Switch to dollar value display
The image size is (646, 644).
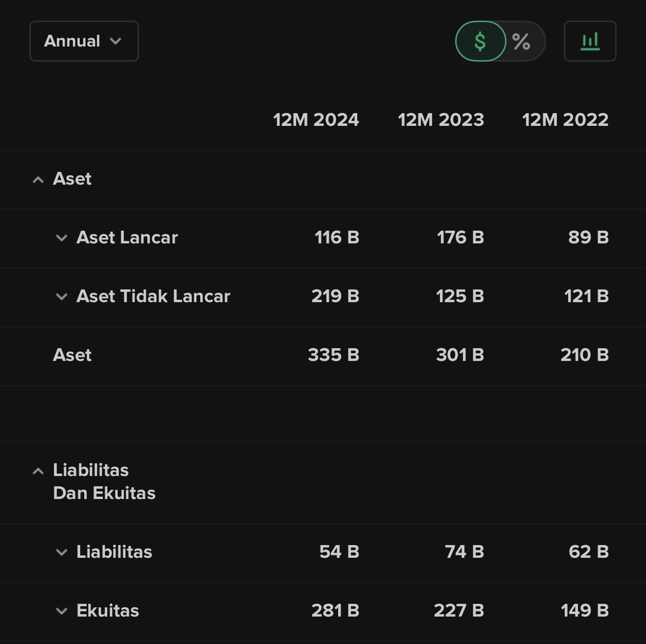tap(480, 41)
